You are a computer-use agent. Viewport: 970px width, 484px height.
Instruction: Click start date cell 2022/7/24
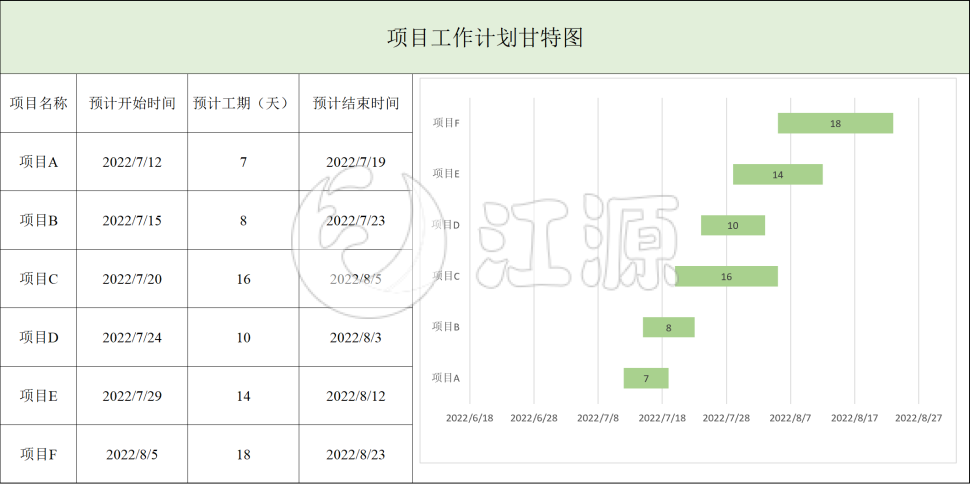(x=132, y=337)
